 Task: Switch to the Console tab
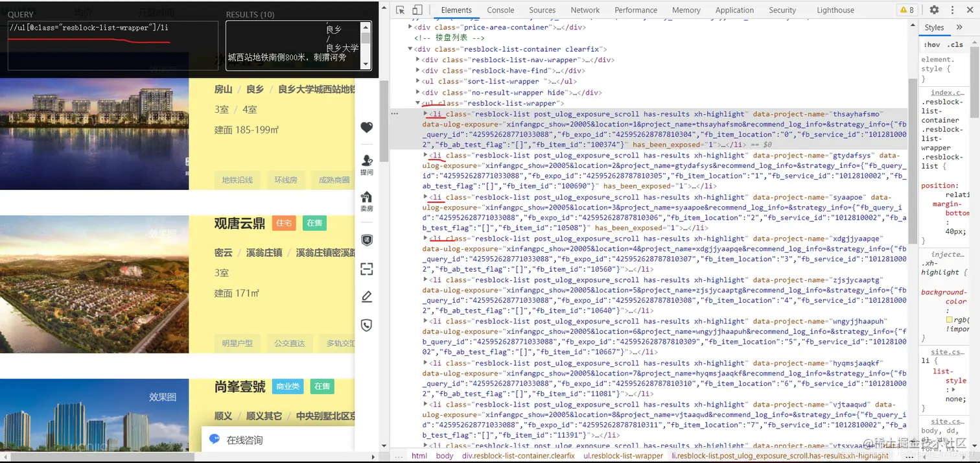(x=500, y=10)
